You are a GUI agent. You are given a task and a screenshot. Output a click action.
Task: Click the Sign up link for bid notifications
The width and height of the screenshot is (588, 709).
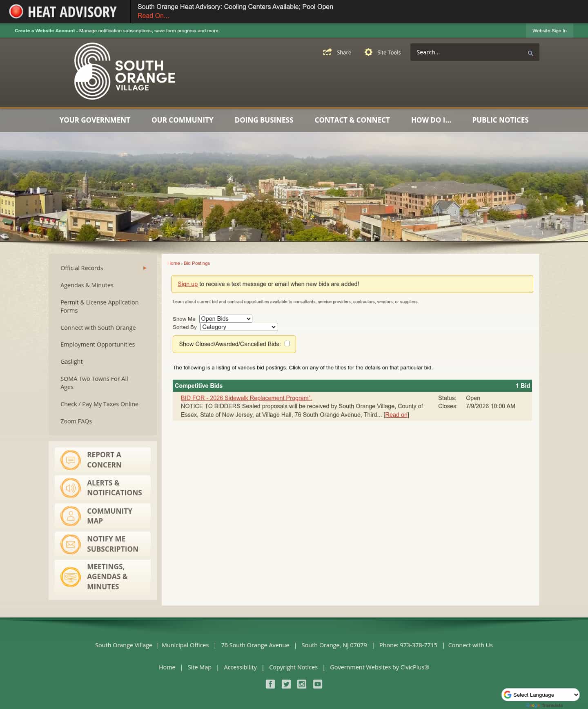coord(187,284)
